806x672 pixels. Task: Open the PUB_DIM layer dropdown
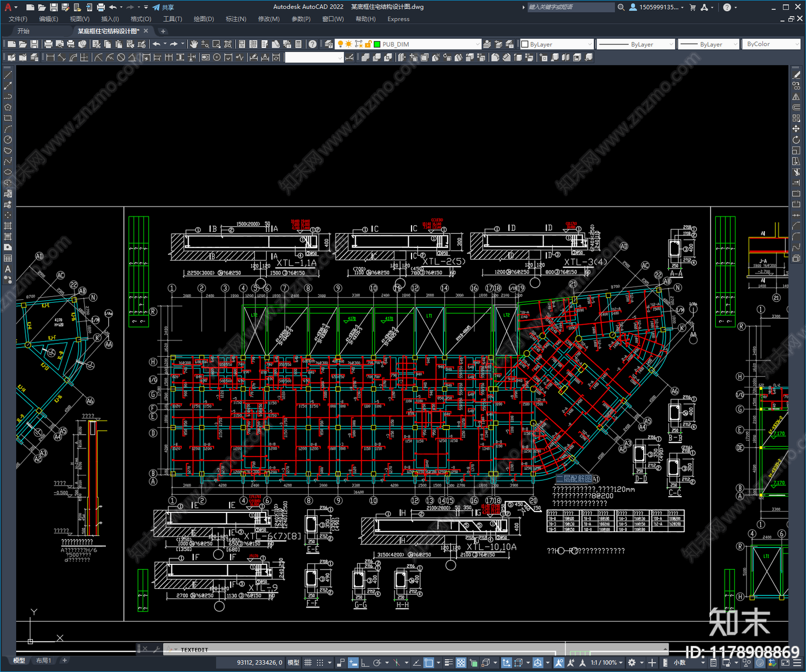[409, 44]
